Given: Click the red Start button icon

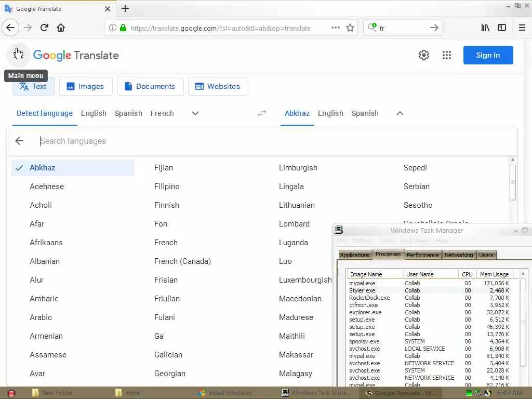Looking at the screenshot, I should coord(11,393).
